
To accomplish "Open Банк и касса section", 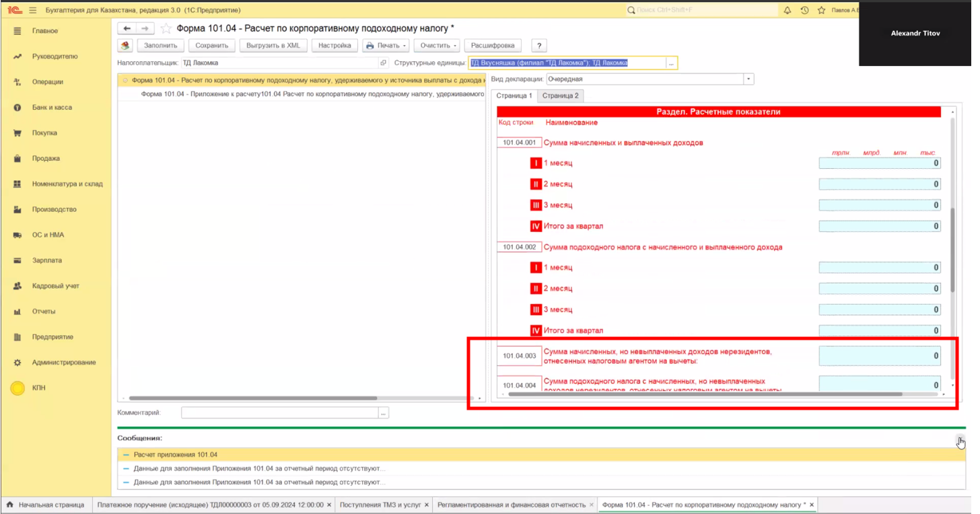I will click(x=52, y=108).
